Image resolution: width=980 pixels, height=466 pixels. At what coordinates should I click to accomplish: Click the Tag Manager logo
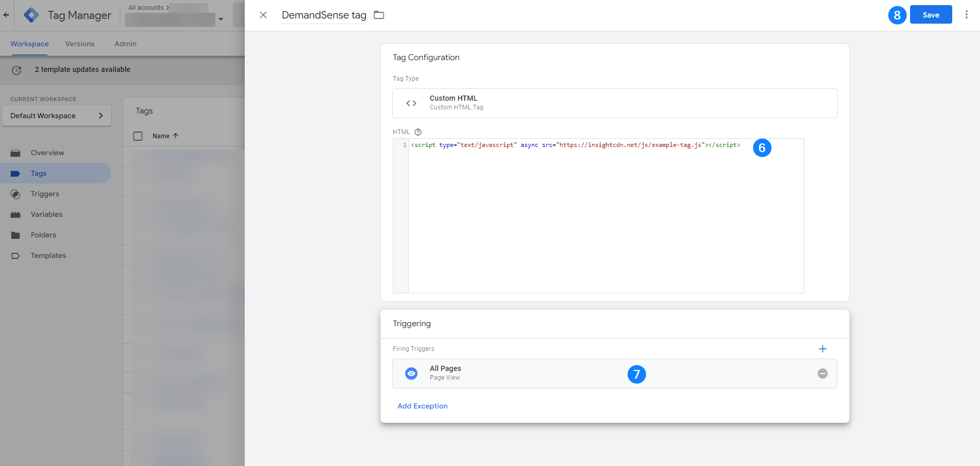[31, 15]
